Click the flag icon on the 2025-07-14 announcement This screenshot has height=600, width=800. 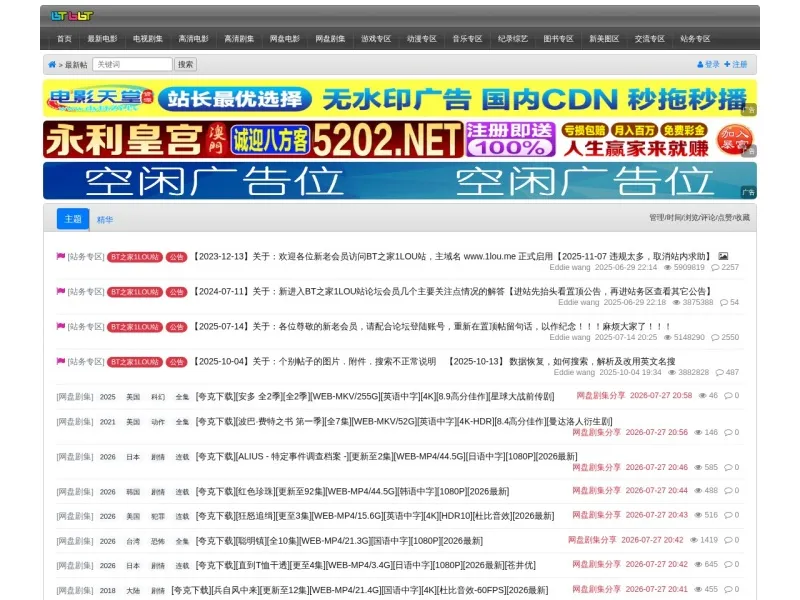pyautogui.click(x=61, y=326)
